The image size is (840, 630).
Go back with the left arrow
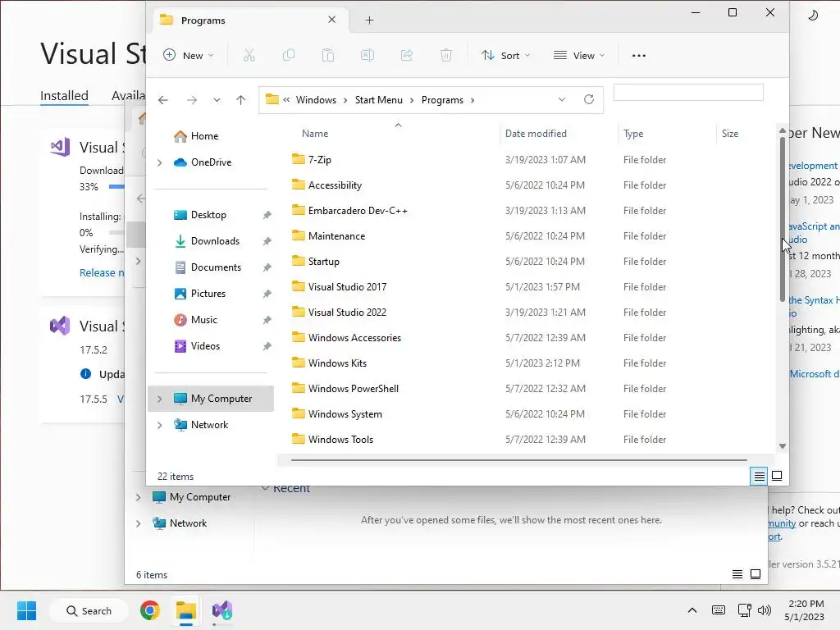[163, 100]
